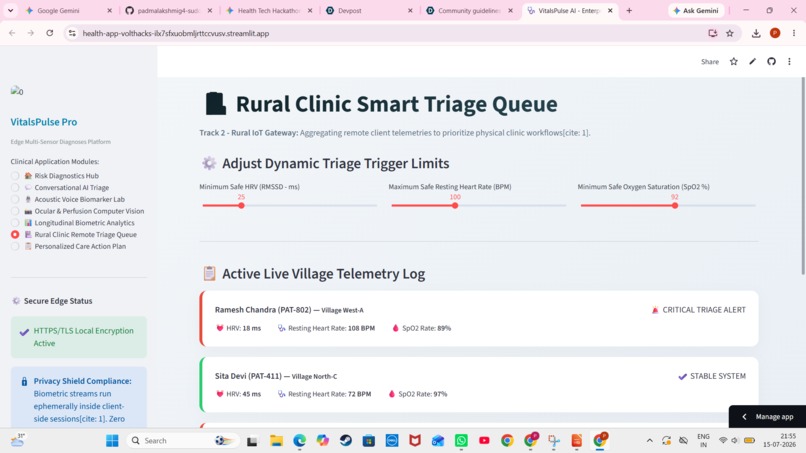Screen dimensions: 806x453
Task: Open the Windows Start menu
Action: (x=112, y=441)
